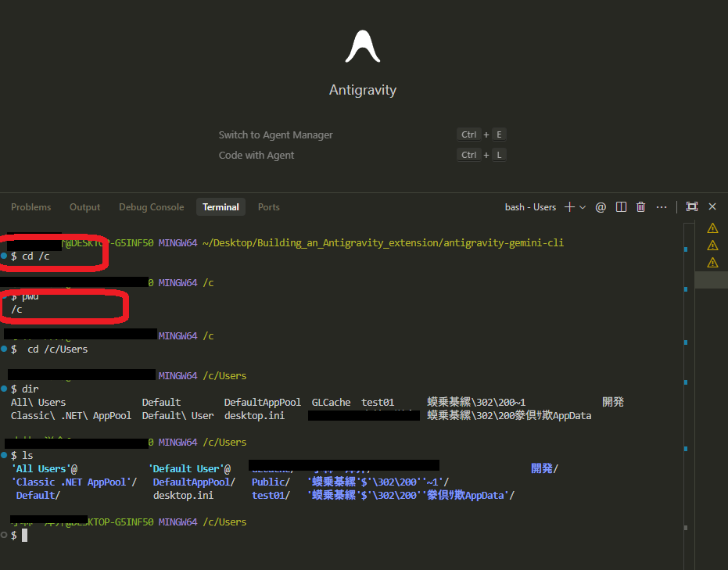Open the Output tab

coord(85,207)
